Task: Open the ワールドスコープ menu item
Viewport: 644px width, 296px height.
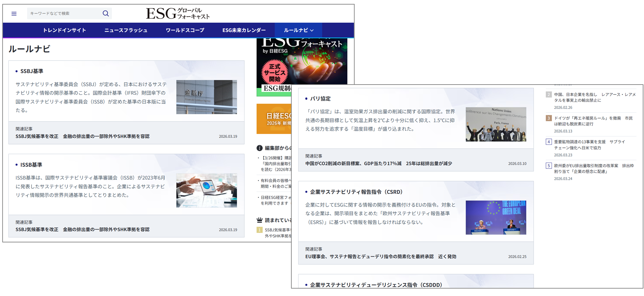Action: pyautogui.click(x=185, y=30)
